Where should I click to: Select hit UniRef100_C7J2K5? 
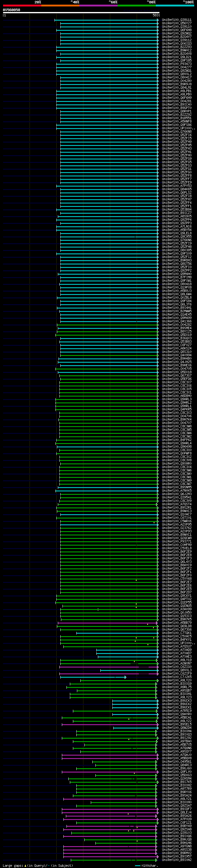(176, 676)
